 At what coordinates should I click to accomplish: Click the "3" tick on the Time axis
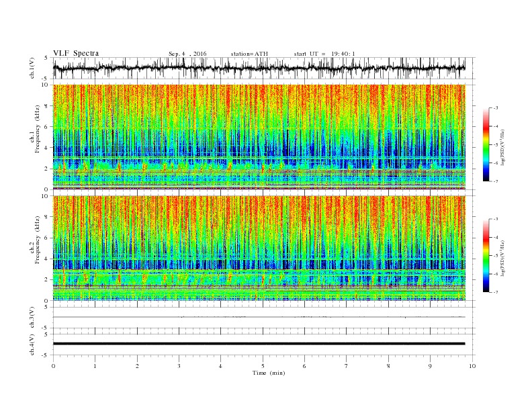click(x=179, y=366)
